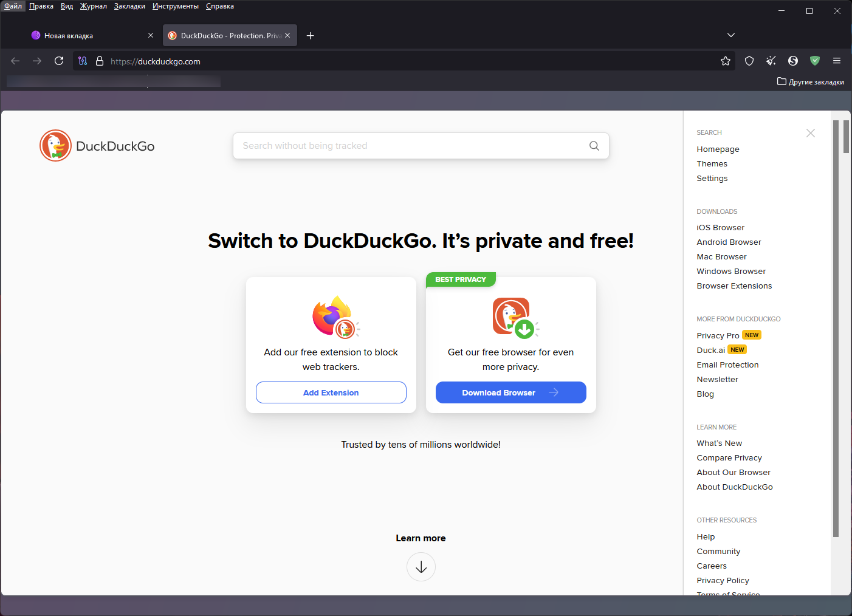
Task: Open the Privacy Pro link
Action: pos(718,336)
